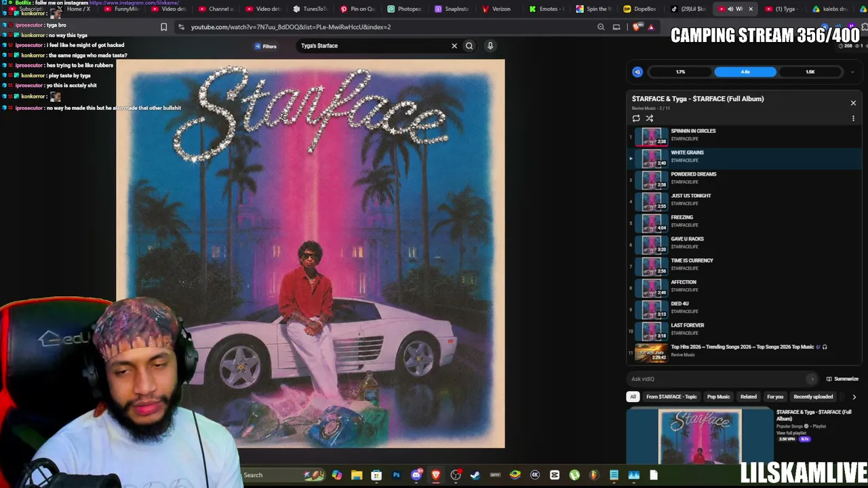Select the For you filter chip

point(775,397)
